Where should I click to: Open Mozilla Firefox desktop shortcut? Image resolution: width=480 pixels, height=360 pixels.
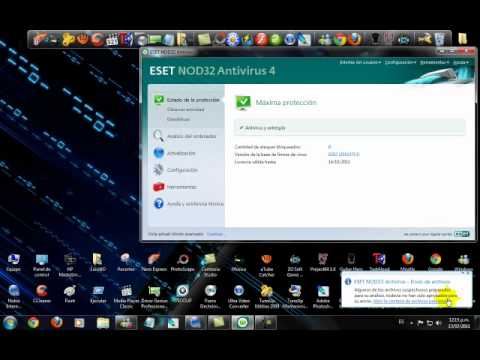tap(407, 262)
